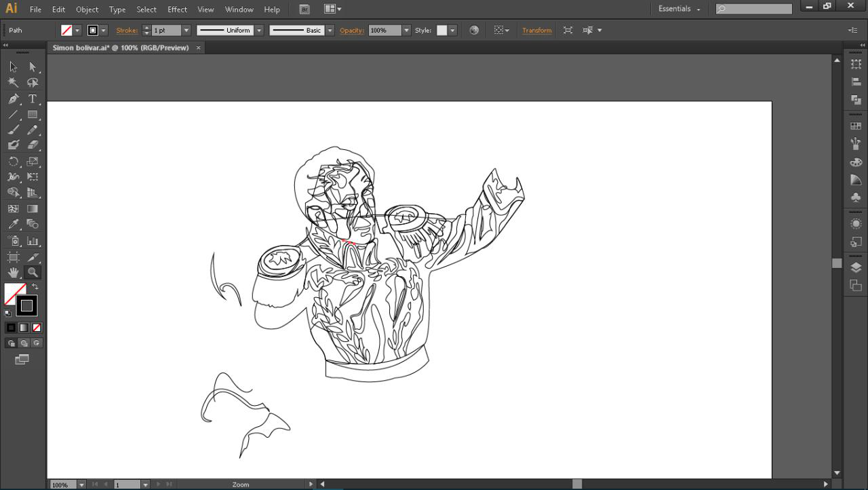Screen dimensions: 868x490
Task: Select the Pen tool
Action: click(x=13, y=99)
